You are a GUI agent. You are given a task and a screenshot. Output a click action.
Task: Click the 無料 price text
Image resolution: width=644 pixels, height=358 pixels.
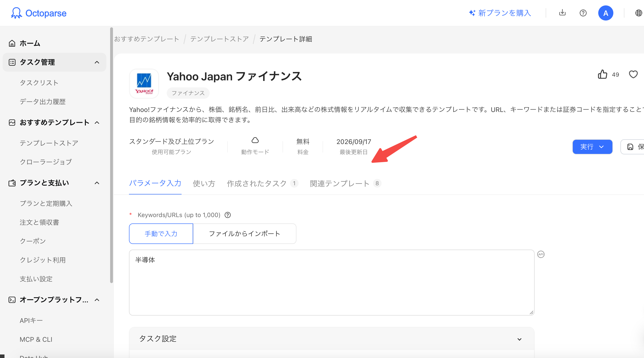(x=303, y=142)
